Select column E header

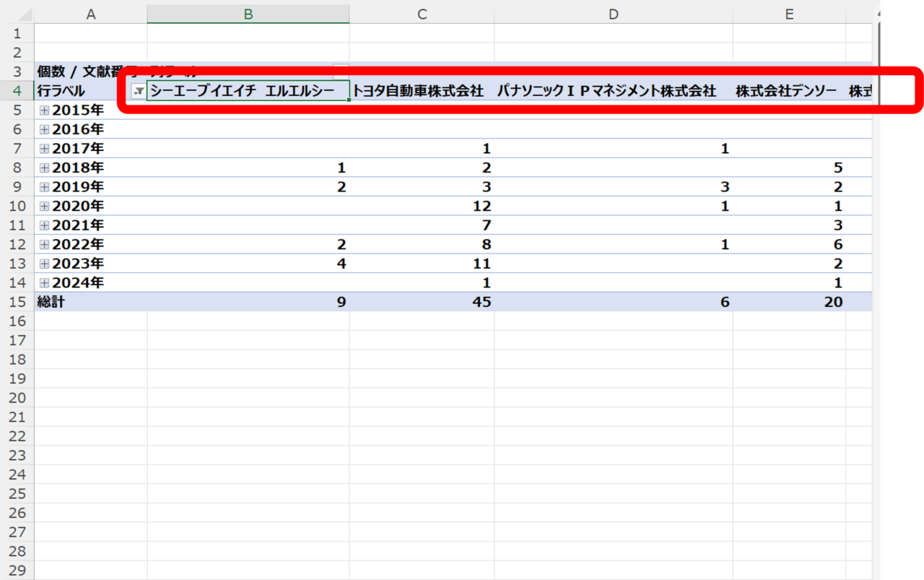(790, 14)
